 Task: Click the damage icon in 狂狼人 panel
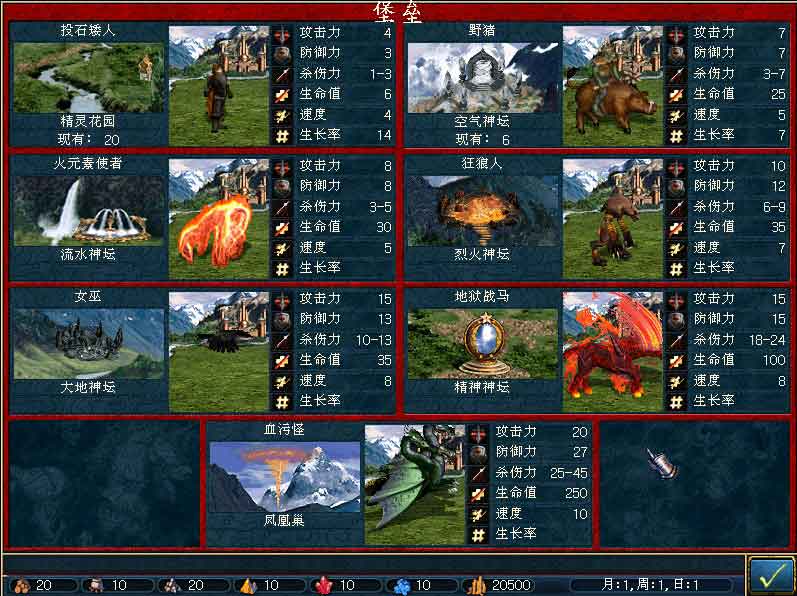point(676,208)
